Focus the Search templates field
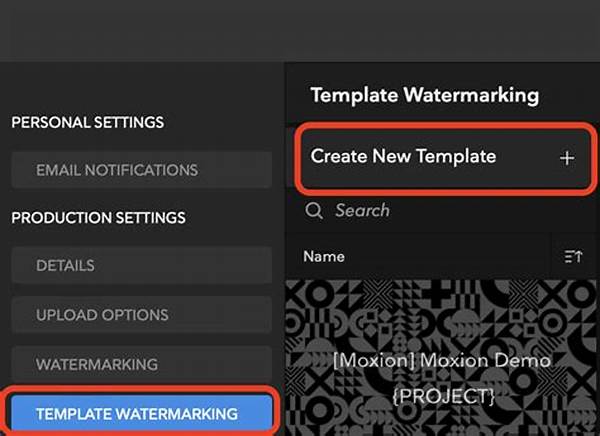This screenshot has width=600, height=436. [x=440, y=211]
